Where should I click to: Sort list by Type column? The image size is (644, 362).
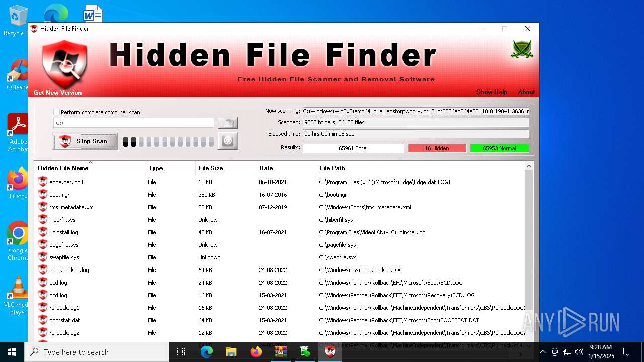click(170, 168)
